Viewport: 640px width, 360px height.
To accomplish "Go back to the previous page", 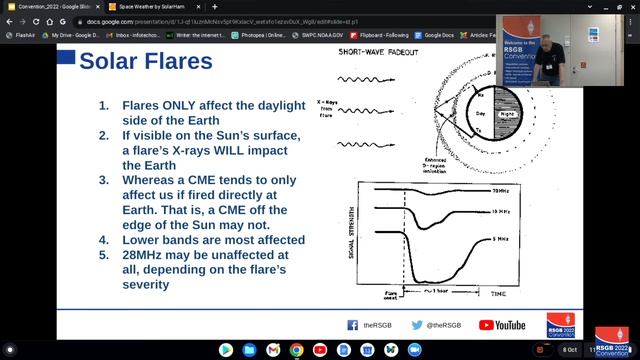I will point(9,22).
